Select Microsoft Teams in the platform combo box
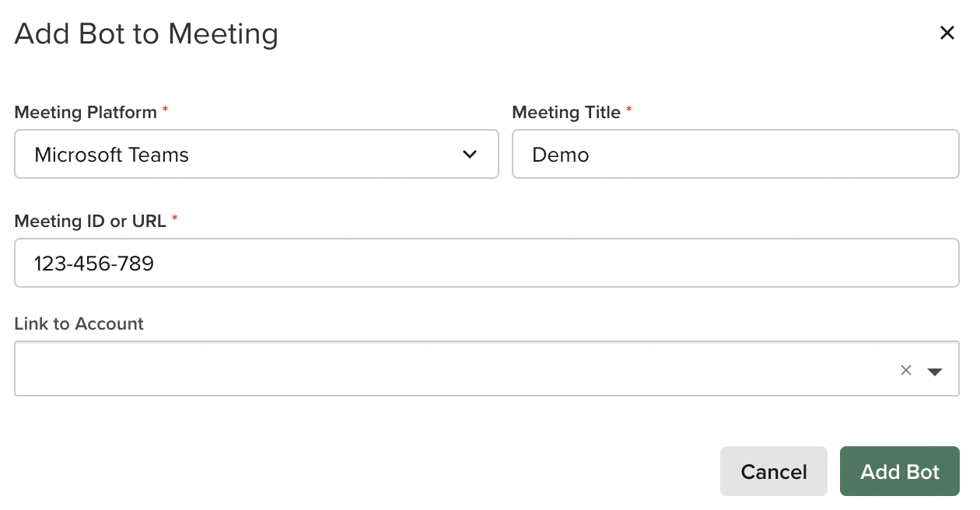980x510 pixels. pyautogui.click(x=257, y=155)
